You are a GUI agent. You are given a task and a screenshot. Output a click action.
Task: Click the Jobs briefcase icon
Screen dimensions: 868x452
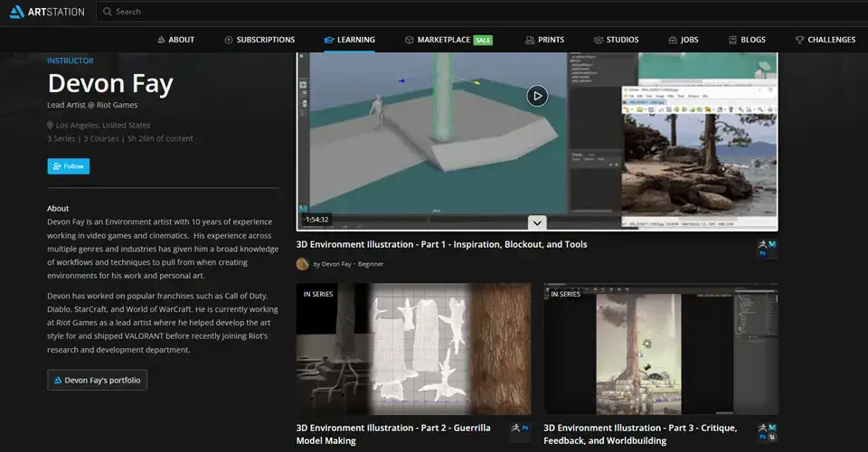click(x=673, y=40)
